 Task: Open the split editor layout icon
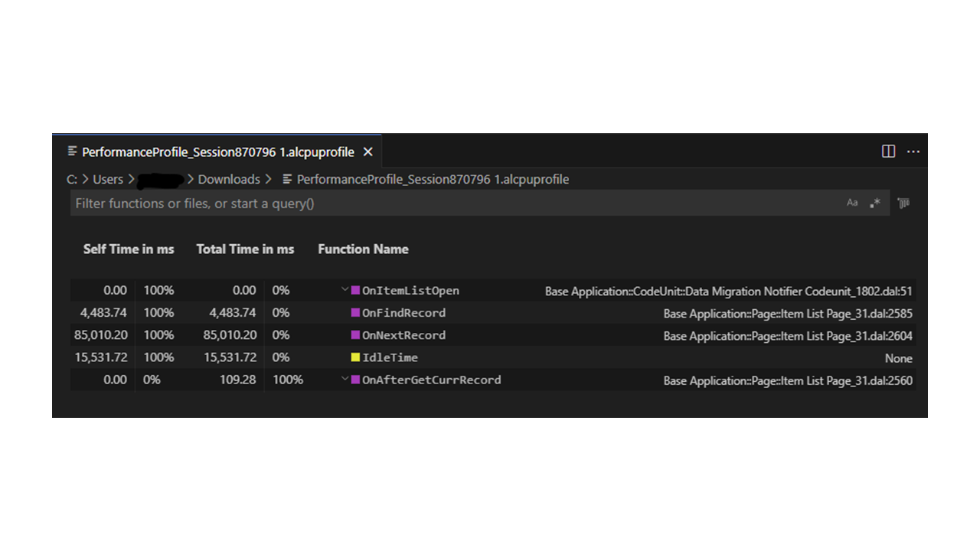[x=888, y=152]
